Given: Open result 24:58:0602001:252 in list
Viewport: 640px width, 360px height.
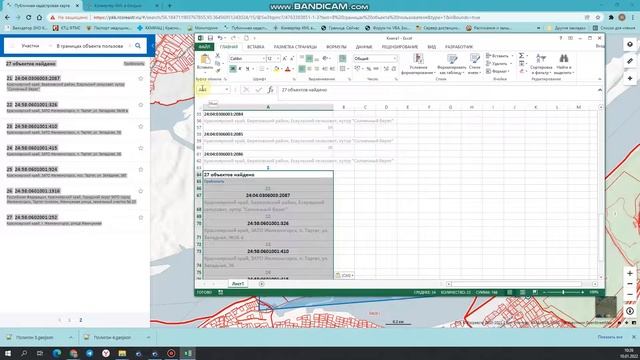Looking at the screenshot, I should [x=36, y=218].
